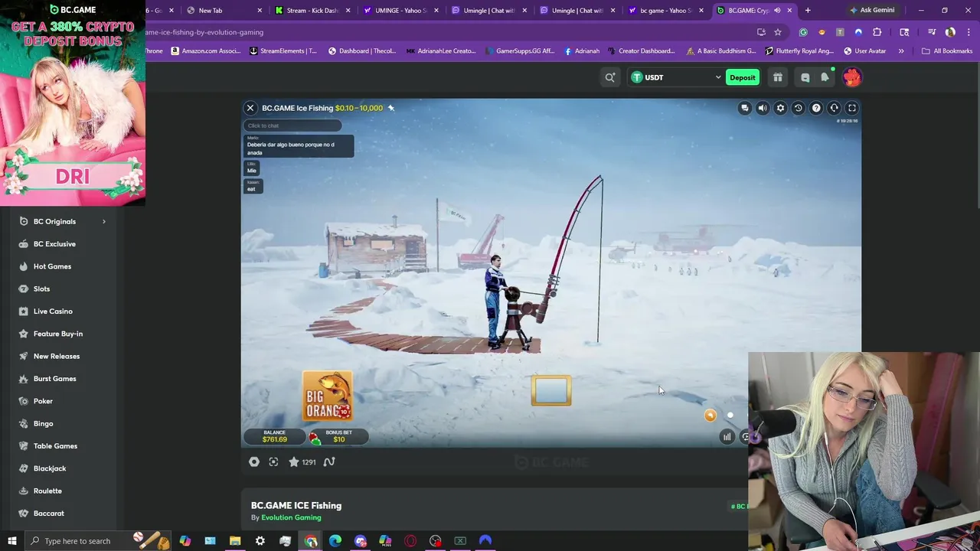
Task: Open the Evolution Gaming provider link
Action: tap(291, 517)
